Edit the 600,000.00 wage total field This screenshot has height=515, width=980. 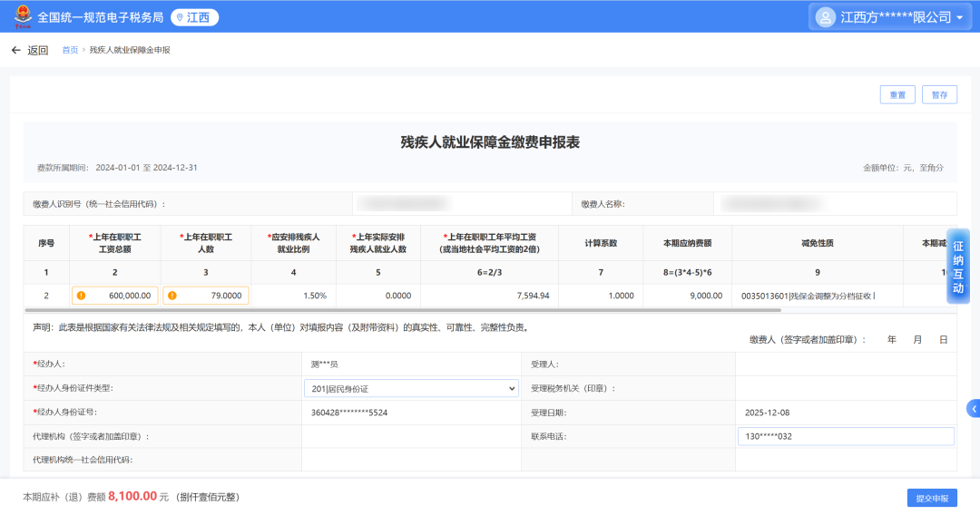point(115,296)
